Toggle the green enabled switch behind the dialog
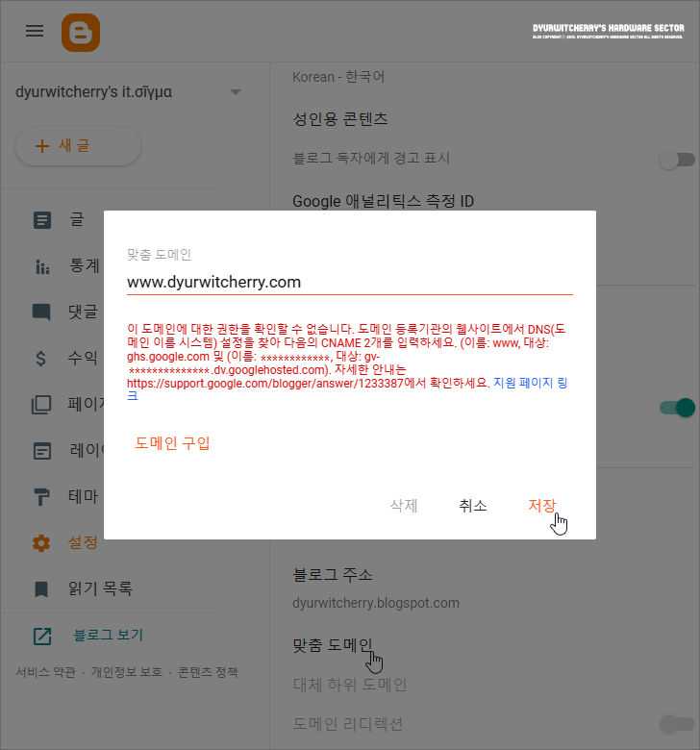 [678, 408]
